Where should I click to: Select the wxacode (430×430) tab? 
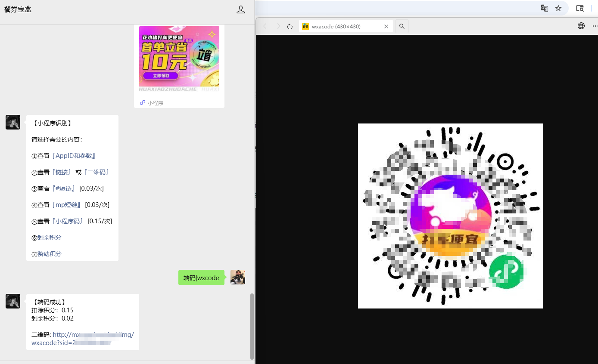point(336,26)
